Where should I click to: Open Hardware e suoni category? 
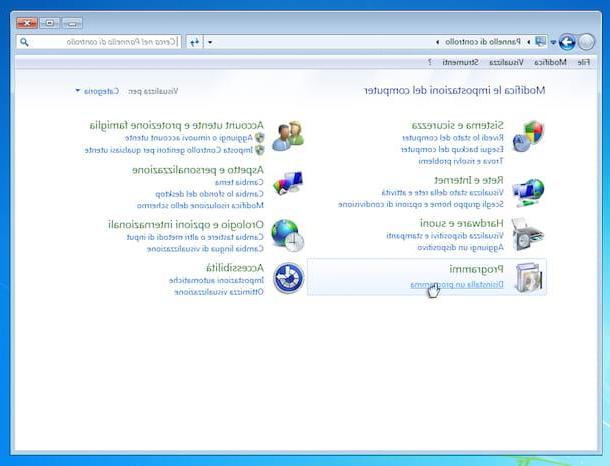pos(461,223)
